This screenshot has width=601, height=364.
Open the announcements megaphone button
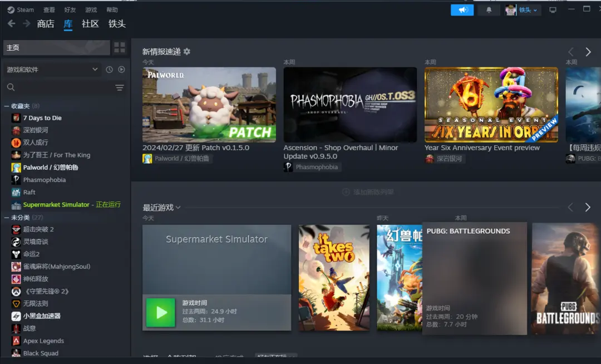pyautogui.click(x=462, y=10)
